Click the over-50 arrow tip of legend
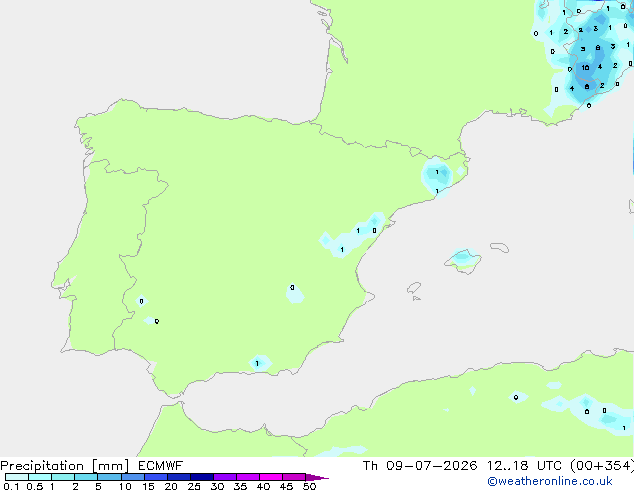The width and height of the screenshot is (634, 490). [317, 477]
